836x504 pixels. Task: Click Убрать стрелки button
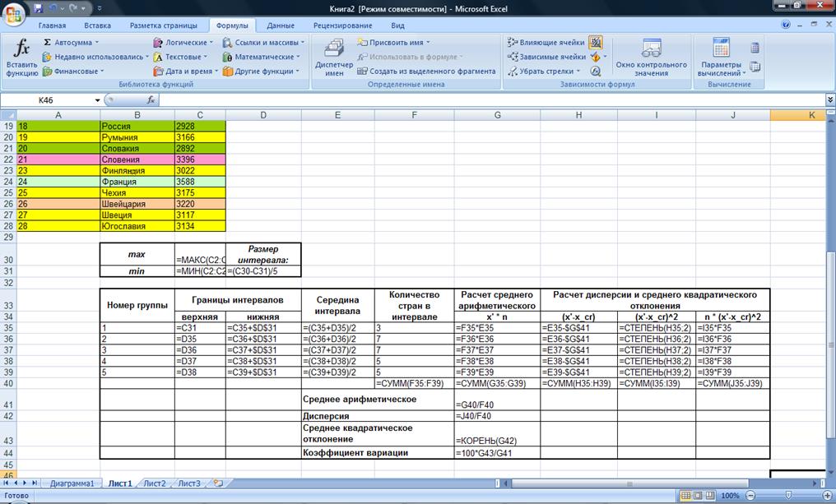[543, 71]
